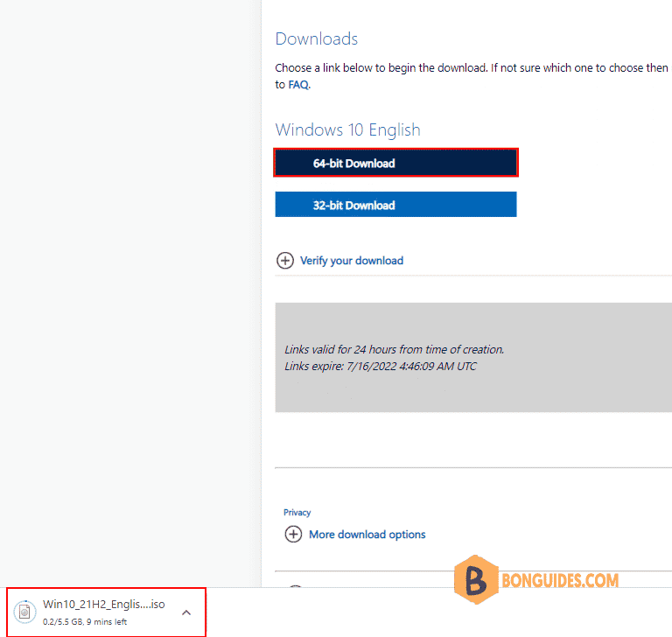Expand More download options plus icon

tap(293, 534)
